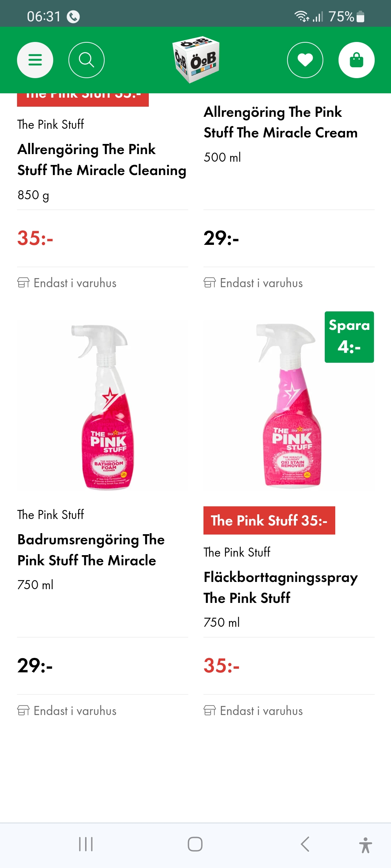Open Allrengöring The Miracle Cream product
This screenshot has height=868, width=391.
(x=281, y=122)
